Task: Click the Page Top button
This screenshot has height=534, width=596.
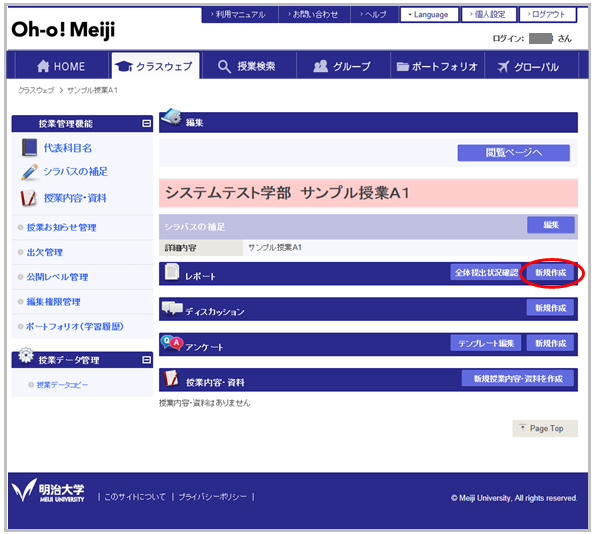Action: 545,428
